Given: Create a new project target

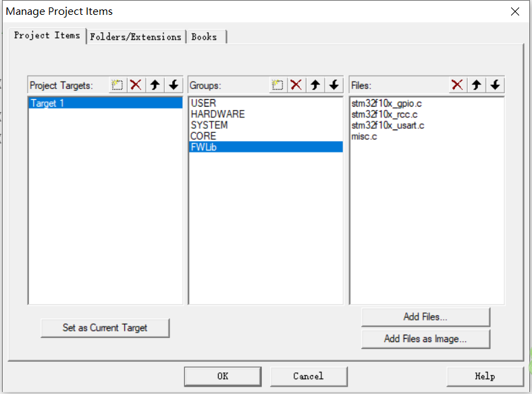Looking at the screenshot, I should (117, 85).
